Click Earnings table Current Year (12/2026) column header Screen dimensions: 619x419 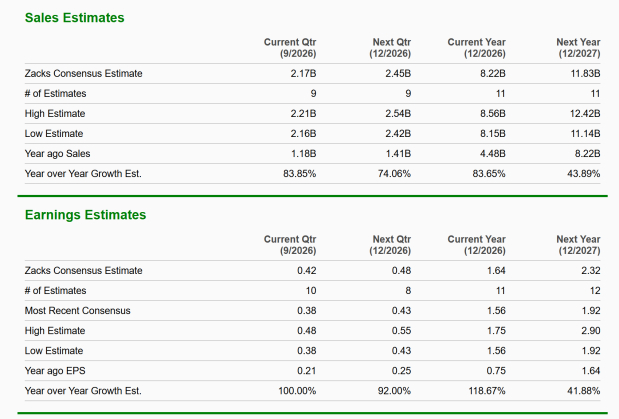pos(476,245)
